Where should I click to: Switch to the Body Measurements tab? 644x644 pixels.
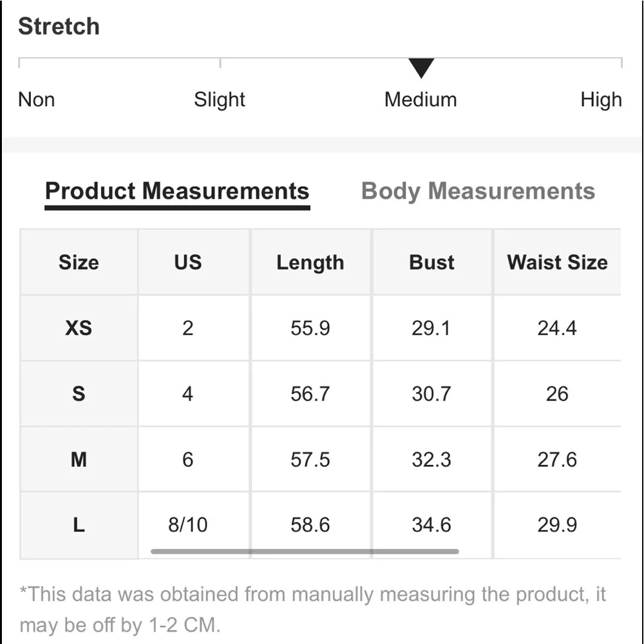(x=478, y=191)
